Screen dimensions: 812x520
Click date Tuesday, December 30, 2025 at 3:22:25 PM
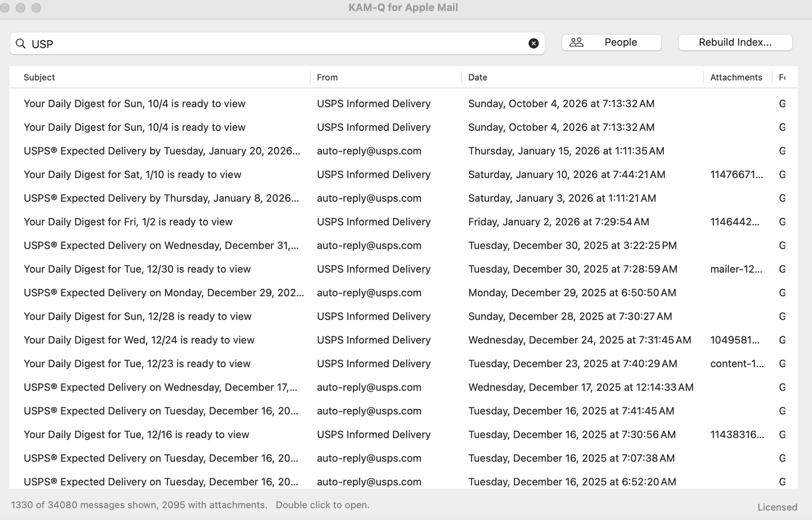pos(572,246)
